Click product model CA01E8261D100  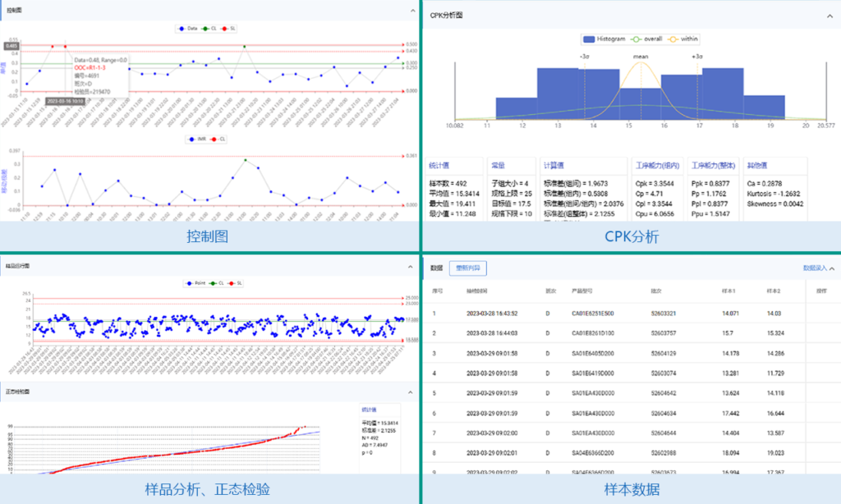593,333
